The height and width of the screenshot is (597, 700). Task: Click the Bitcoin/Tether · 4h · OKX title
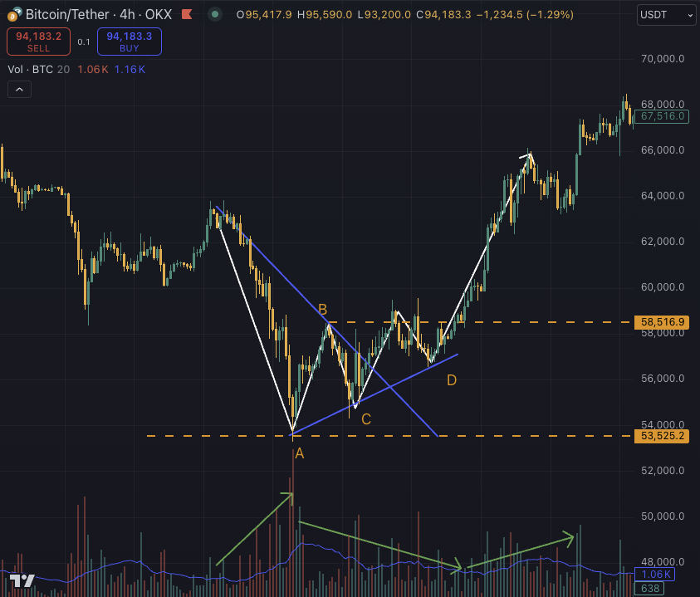pos(99,14)
